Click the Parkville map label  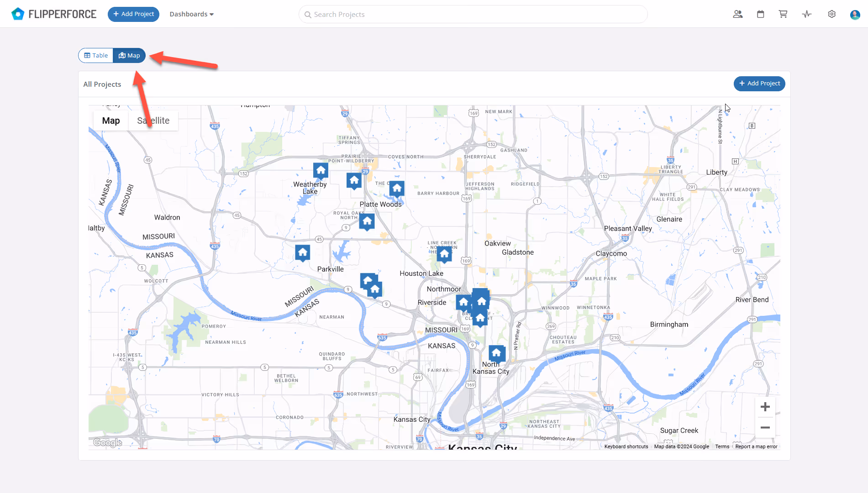click(x=331, y=269)
